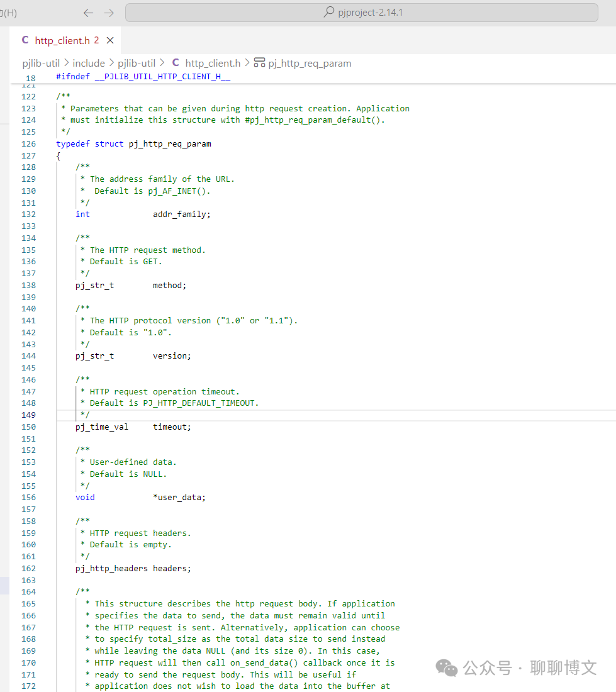Image resolution: width=616 pixels, height=692 pixels.
Task: Go back with the left arrow
Action: 88,13
